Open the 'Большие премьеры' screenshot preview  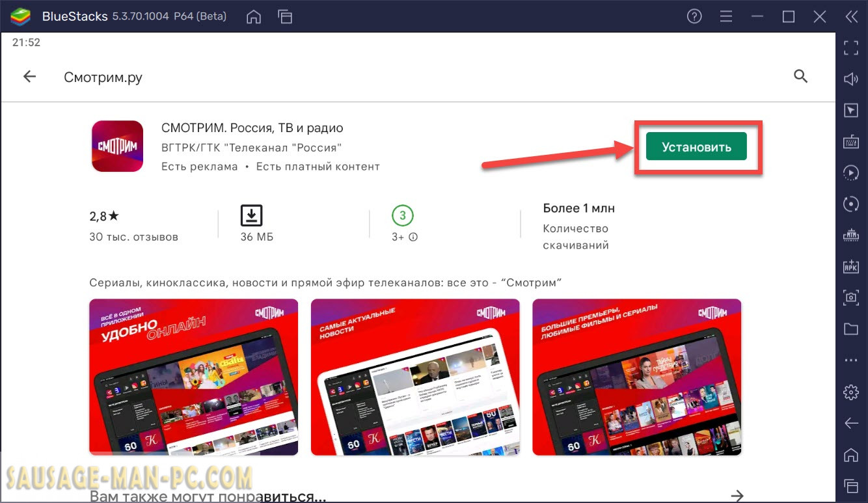637,377
